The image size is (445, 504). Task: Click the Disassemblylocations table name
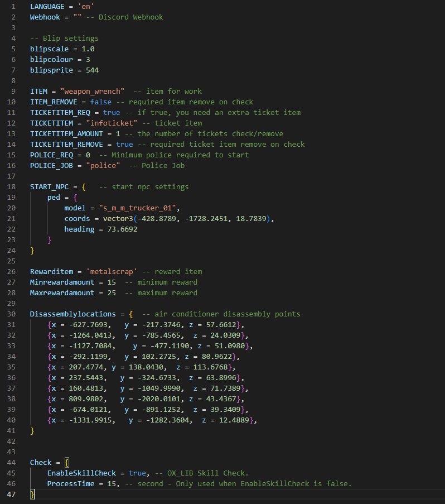(x=73, y=314)
